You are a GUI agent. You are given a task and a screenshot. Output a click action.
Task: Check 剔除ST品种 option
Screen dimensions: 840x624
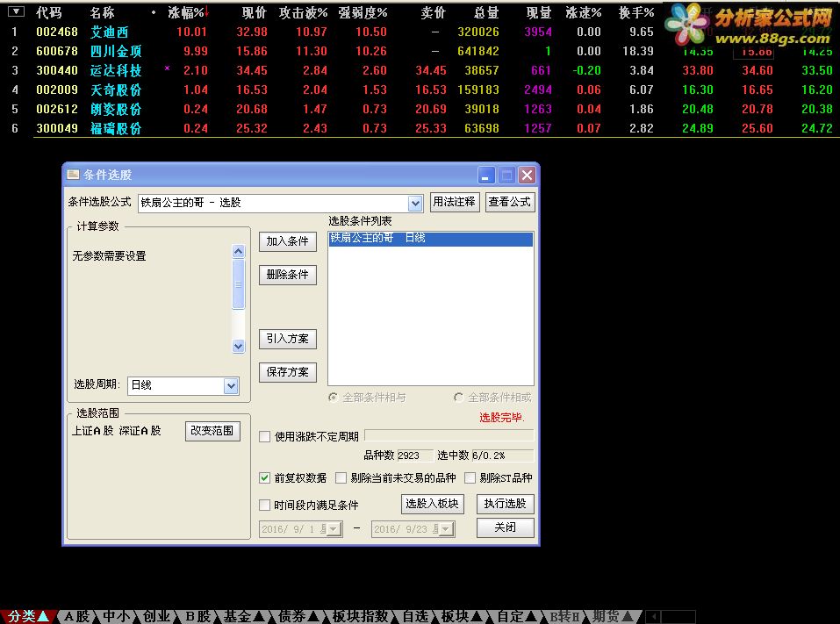point(470,477)
